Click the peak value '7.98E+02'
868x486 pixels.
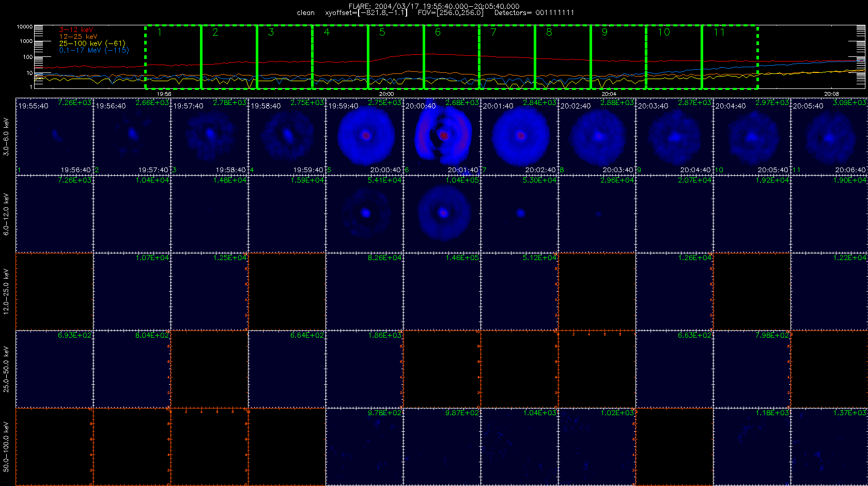click(772, 336)
